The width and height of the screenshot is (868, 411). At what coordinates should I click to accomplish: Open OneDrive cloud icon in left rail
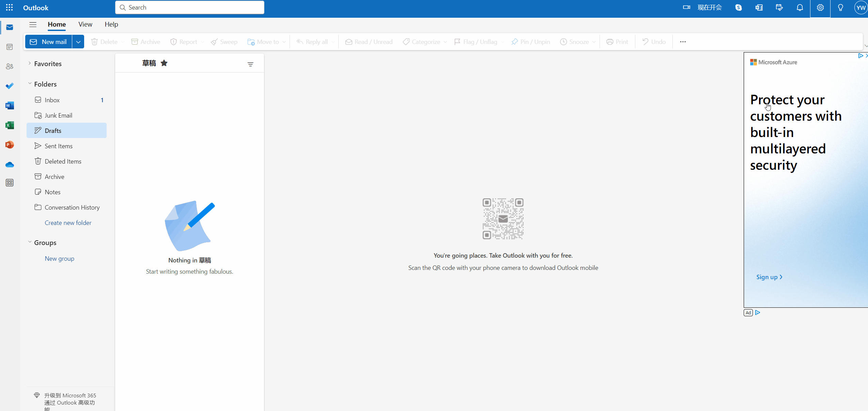[x=10, y=165]
